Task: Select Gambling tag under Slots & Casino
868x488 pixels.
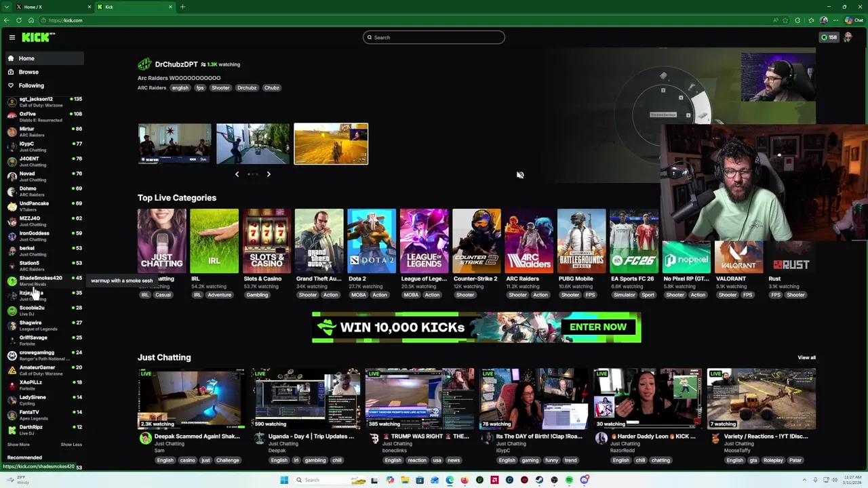Action: click(257, 295)
